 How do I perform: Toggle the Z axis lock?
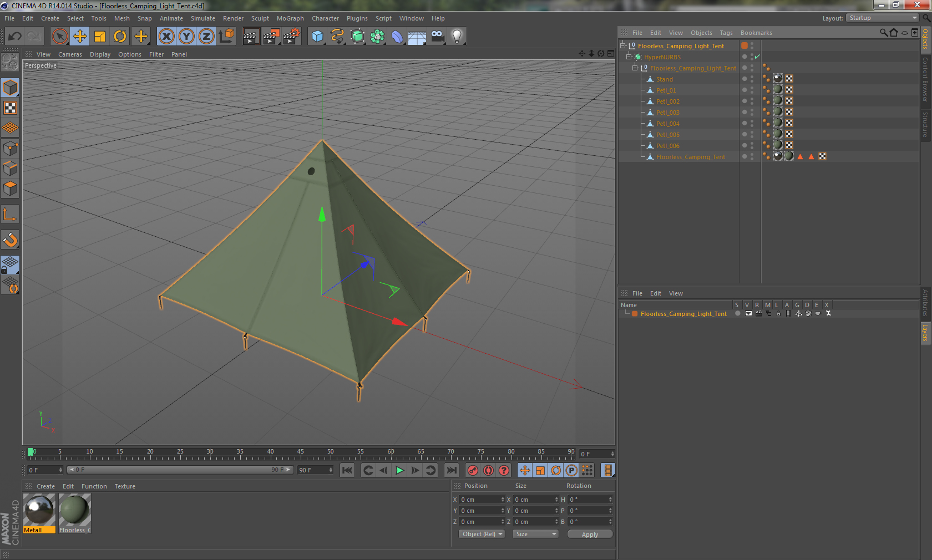(206, 37)
